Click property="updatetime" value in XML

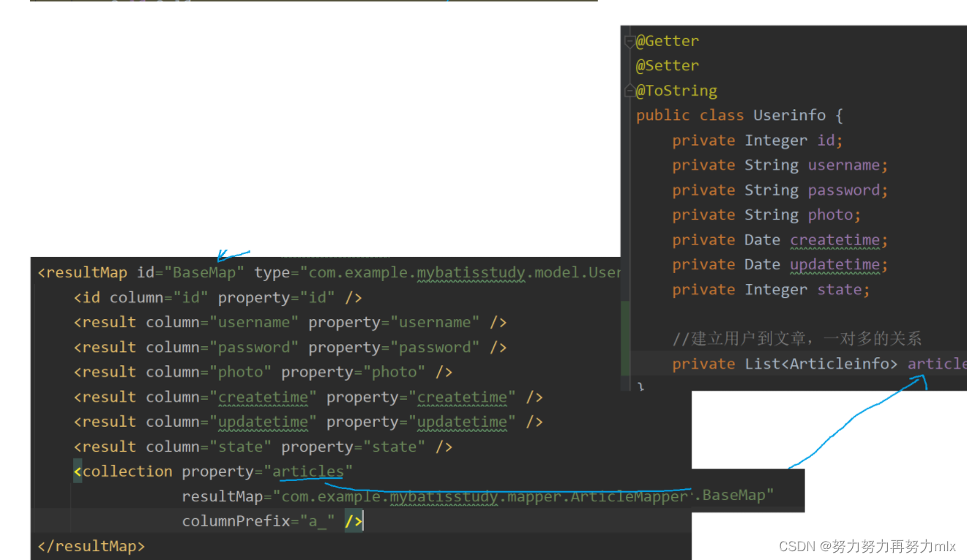click(462, 422)
